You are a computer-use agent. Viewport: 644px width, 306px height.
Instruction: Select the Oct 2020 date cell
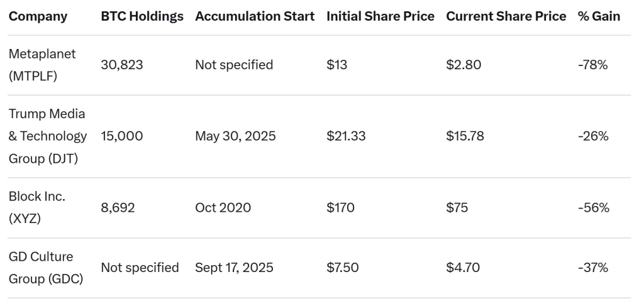[x=223, y=207]
